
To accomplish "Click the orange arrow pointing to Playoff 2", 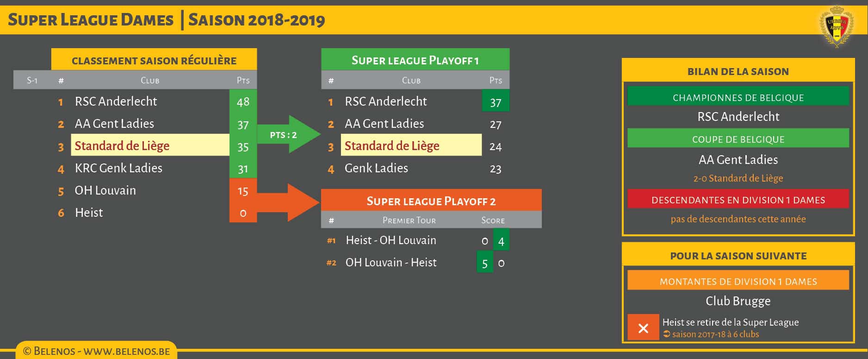I will 287,202.
